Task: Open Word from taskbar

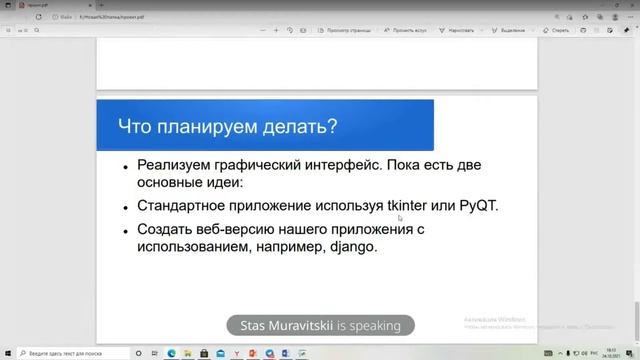Action: [x=286, y=353]
